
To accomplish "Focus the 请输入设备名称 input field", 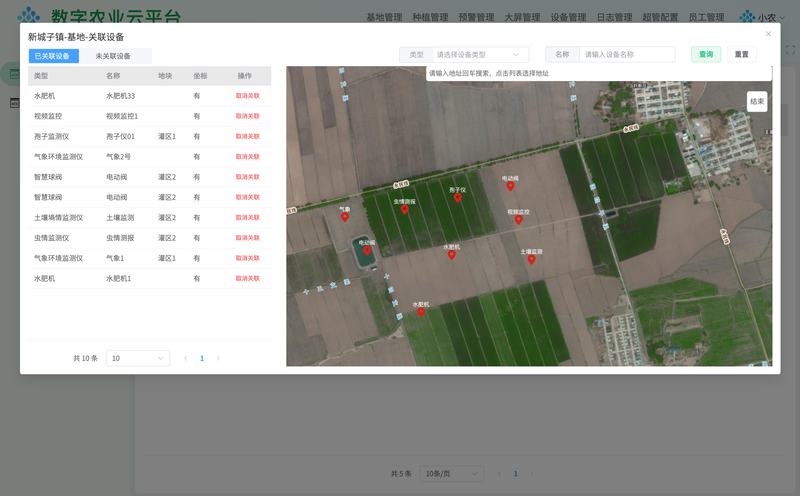I will 627,55.
